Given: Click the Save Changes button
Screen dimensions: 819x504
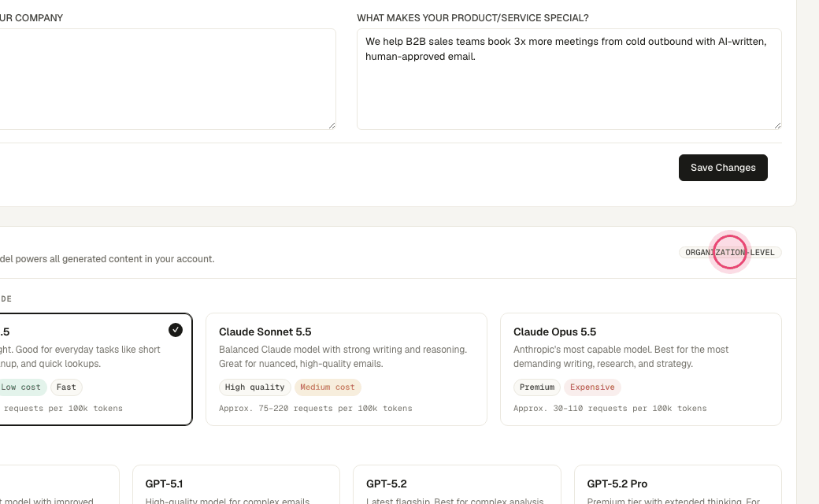Looking at the screenshot, I should (723, 168).
